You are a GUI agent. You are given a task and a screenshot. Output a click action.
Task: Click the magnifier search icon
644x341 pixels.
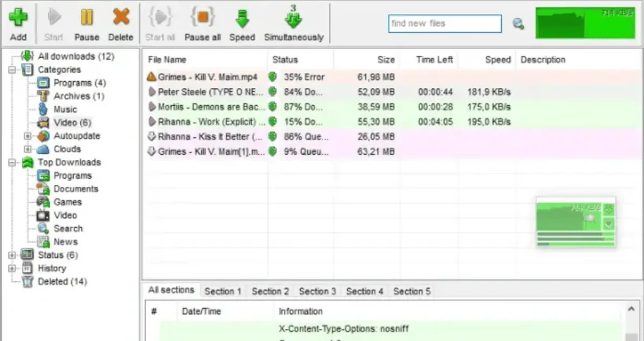pos(518,24)
